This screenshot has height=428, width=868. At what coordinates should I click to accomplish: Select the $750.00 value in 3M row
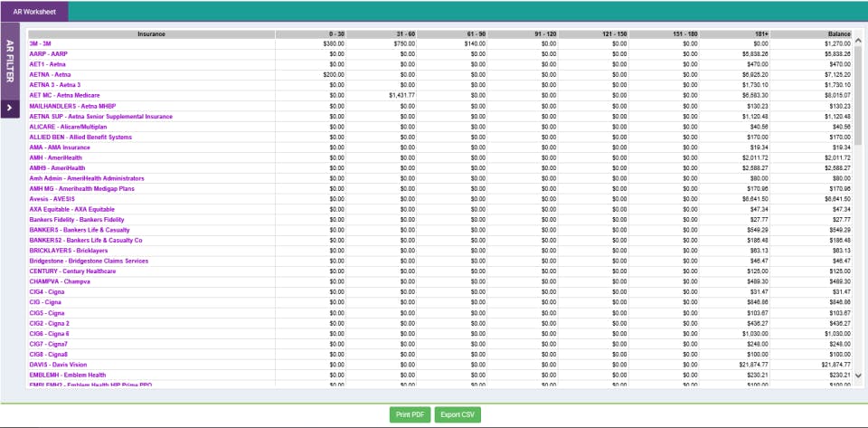coord(405,43)
